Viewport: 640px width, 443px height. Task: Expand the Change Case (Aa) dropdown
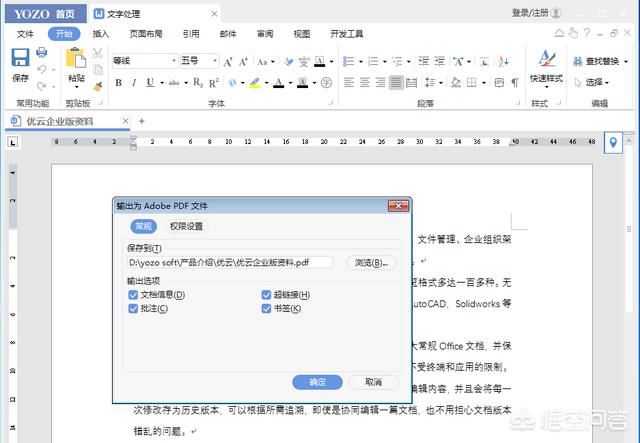[x=273, y=62]
